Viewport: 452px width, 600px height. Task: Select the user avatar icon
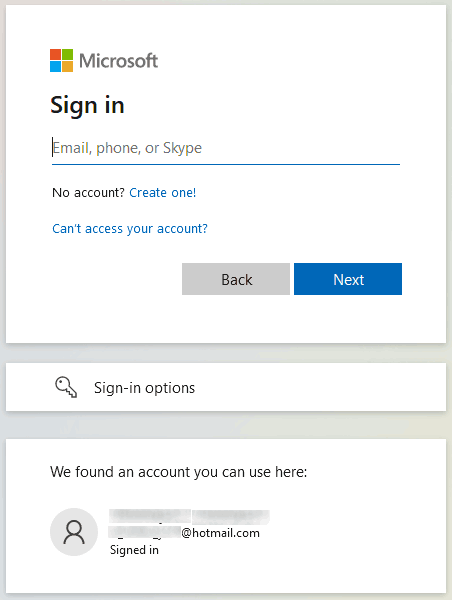[74, 532]
